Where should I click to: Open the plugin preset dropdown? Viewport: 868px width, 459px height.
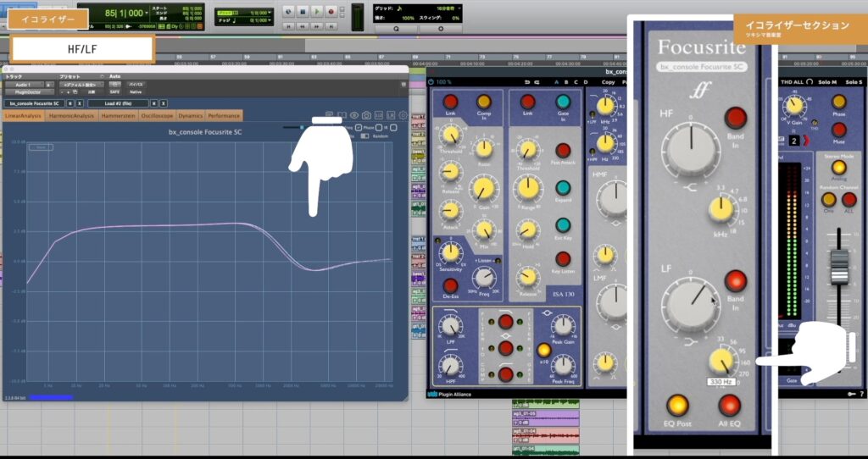[82, 85]
